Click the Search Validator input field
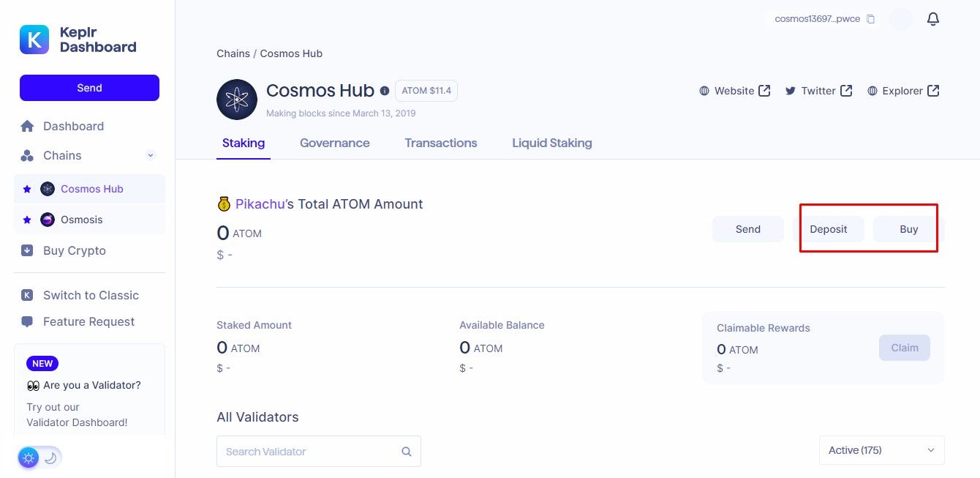Viewport: 980px width, 478px height. click(319, 452)
